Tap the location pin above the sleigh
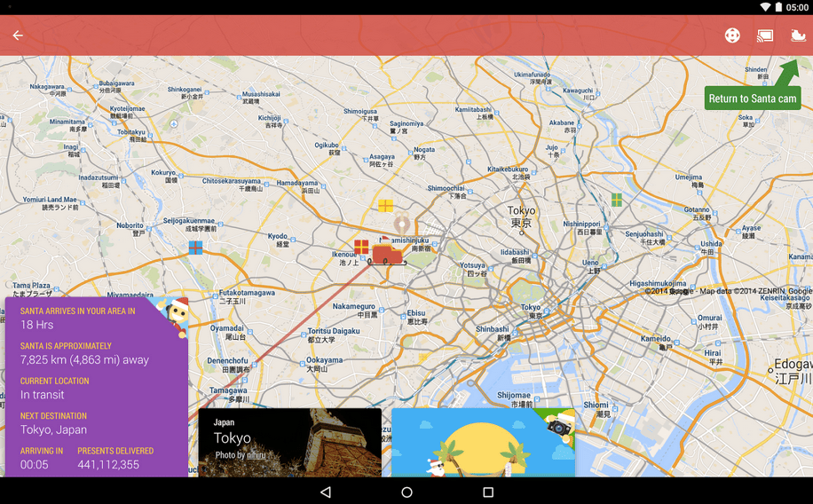 click(401, 224)
